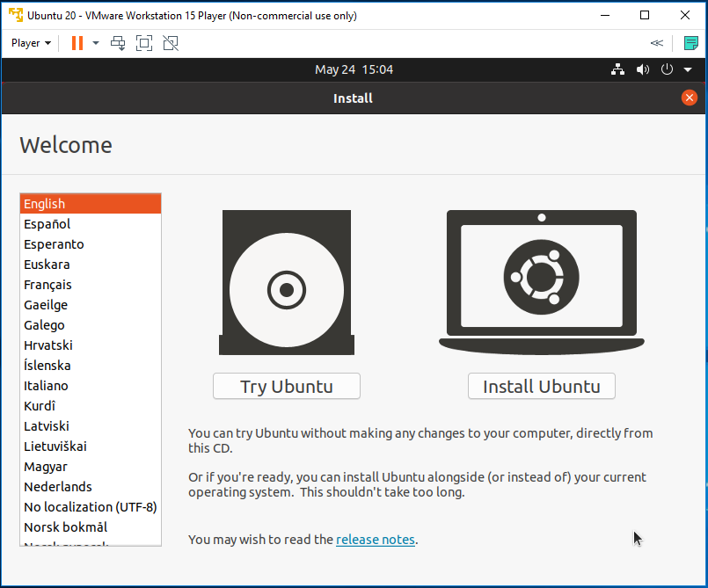This screenshot has width=708, height=588.
Task: Select Euskara language
Action: 91,265
